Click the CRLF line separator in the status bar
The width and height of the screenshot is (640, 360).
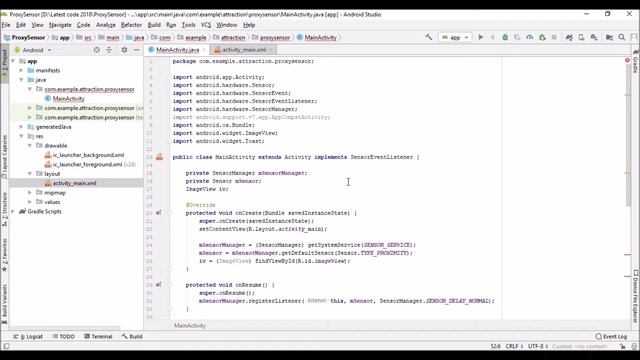[514, 346]
